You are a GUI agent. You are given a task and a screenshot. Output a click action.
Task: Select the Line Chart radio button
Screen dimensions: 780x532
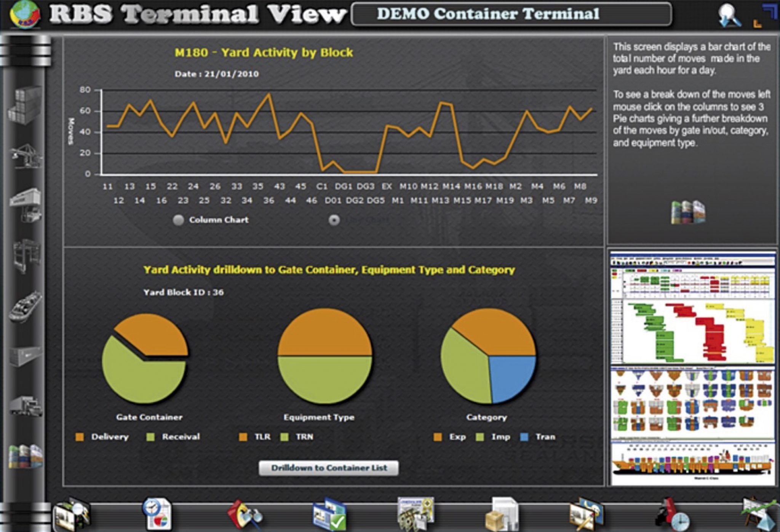click(334, 220)
